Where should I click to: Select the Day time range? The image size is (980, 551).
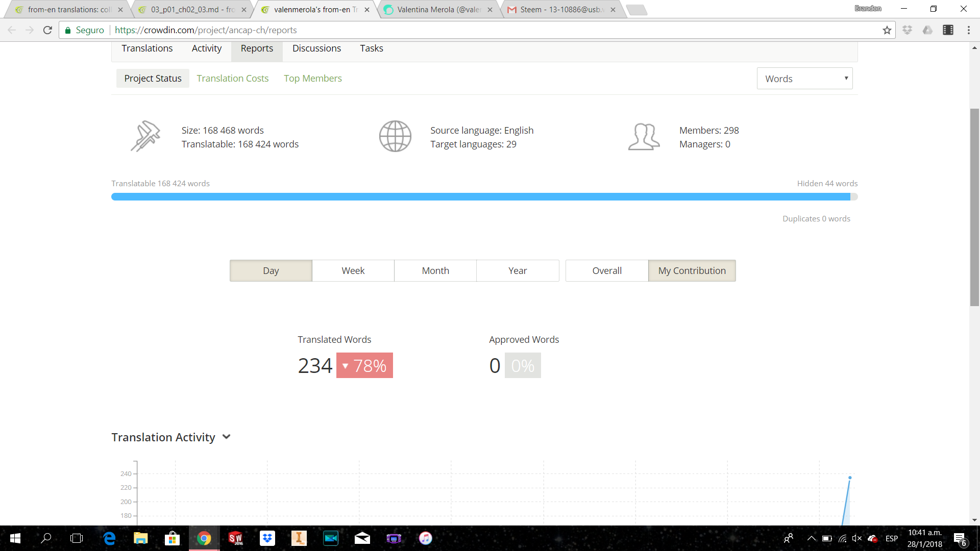coord(271,270)
